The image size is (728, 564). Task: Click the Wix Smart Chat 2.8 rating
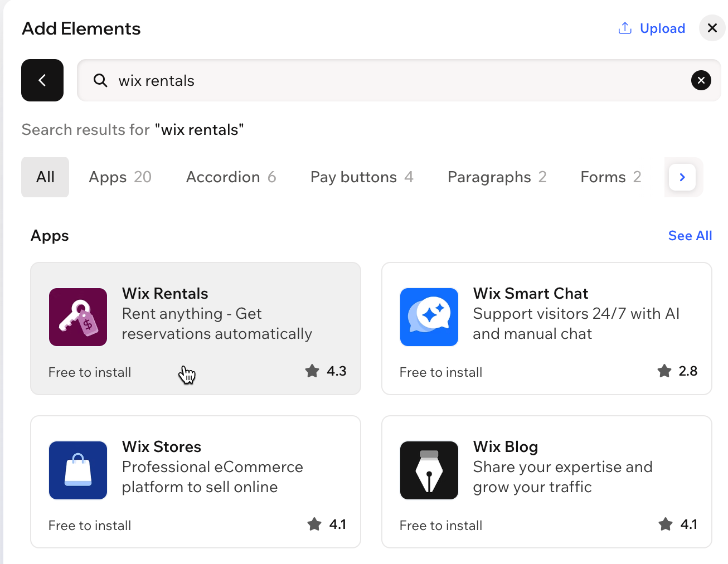pyautogui.click(x=677, y=371)
